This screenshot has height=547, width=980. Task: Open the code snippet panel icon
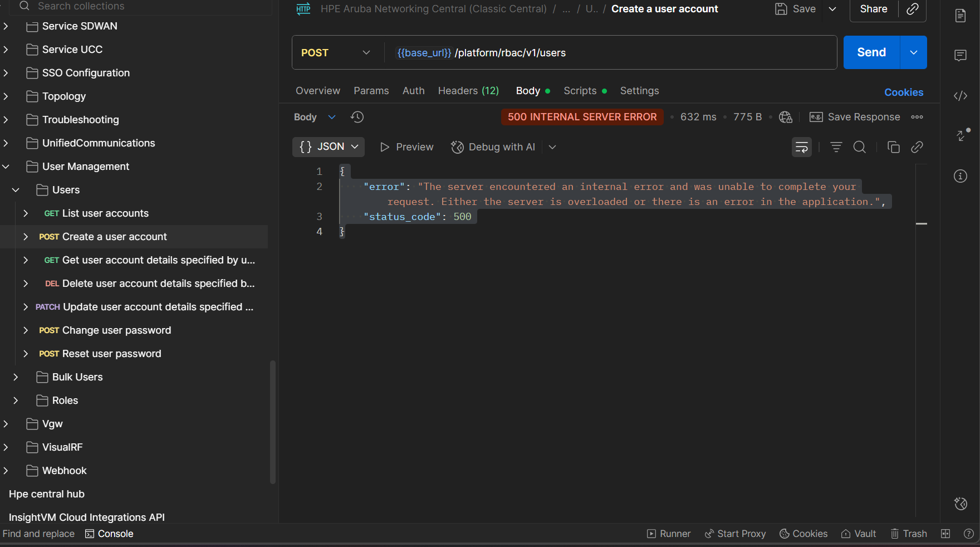point(961,96)
